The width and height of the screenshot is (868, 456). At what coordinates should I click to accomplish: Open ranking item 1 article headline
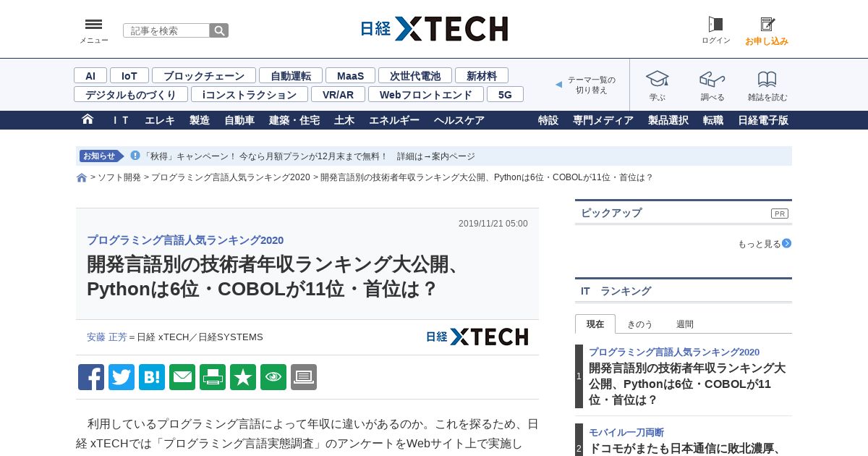[687, 384]
